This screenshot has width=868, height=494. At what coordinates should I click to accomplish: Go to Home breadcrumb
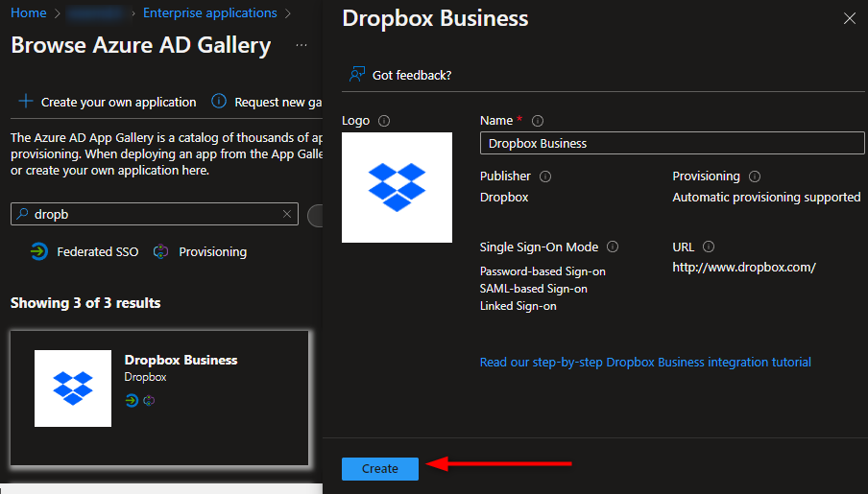tap(28, 13)
